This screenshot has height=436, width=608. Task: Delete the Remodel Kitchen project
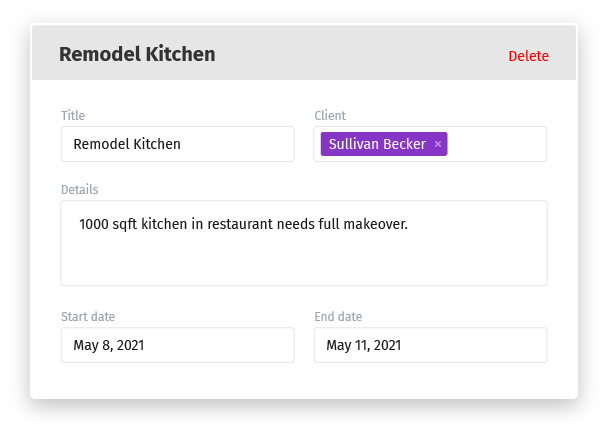(x=528, y=56)
